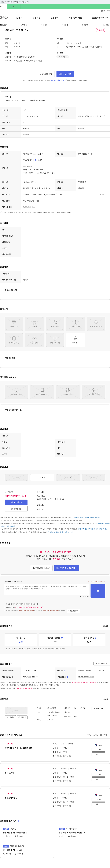Jump to the 기업정보 section tab
This screenshot has width=110, height=868.
(106, 25)
